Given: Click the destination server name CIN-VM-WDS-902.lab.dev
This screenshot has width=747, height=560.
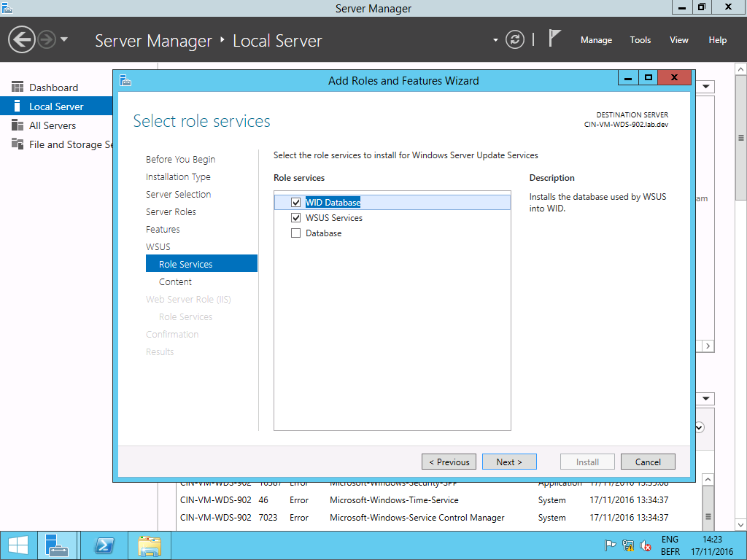Looking at the screenshot, I should tap(626, 125).
